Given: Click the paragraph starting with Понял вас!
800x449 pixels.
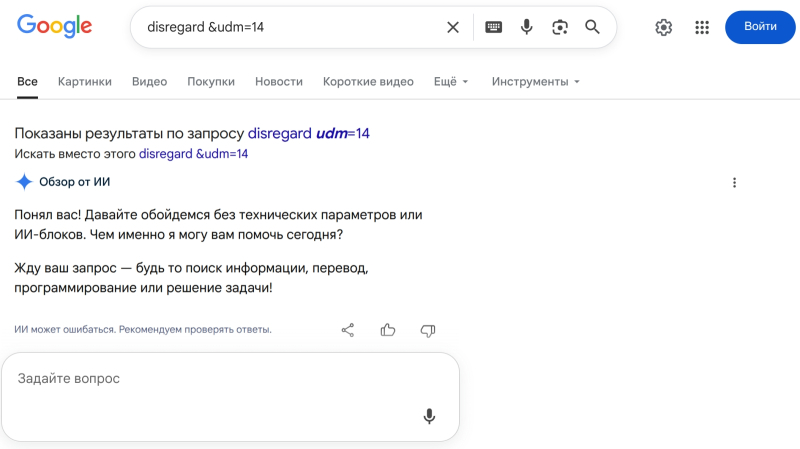Looking at the screenshot, I should tap(218, 224).
